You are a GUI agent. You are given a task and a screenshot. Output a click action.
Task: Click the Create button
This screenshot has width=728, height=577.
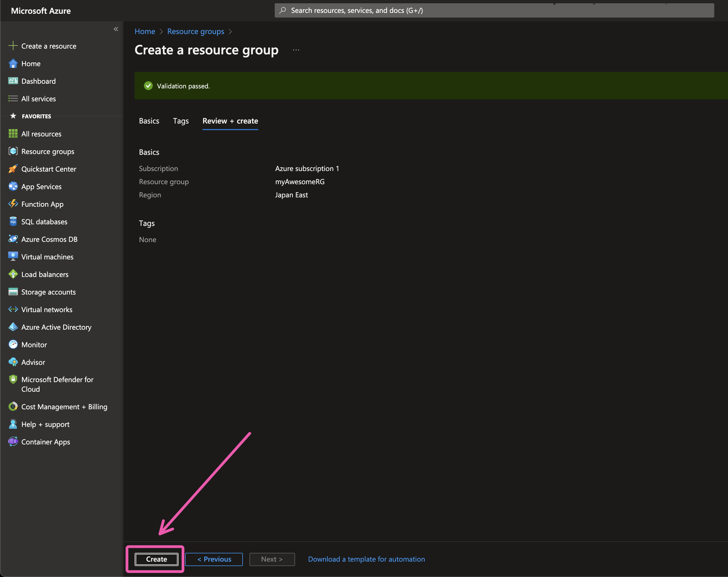156,559
